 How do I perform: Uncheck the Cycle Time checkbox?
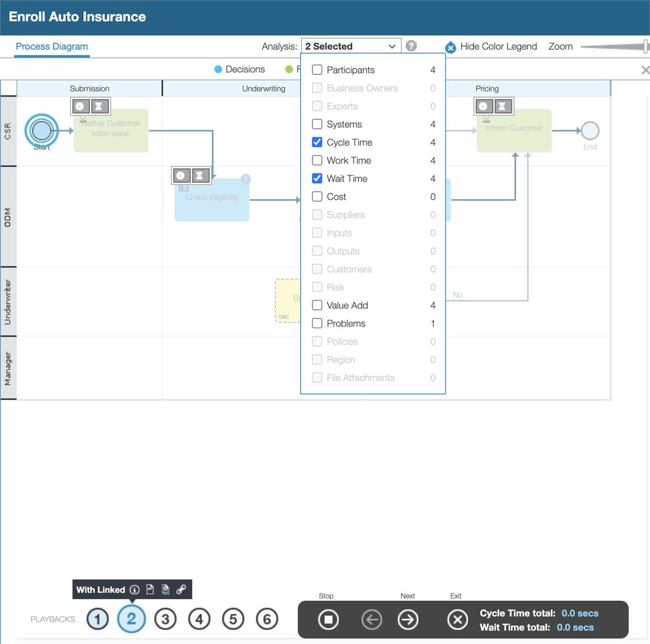[317, 142]
